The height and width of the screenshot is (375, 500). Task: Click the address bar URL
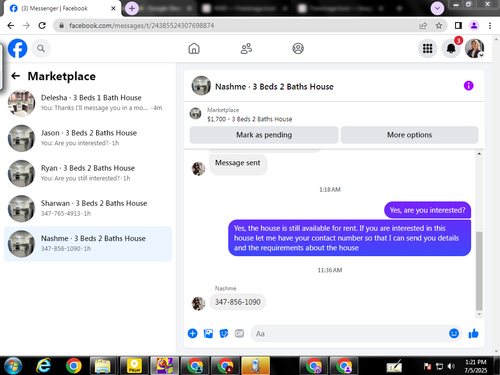pos(142,26)
